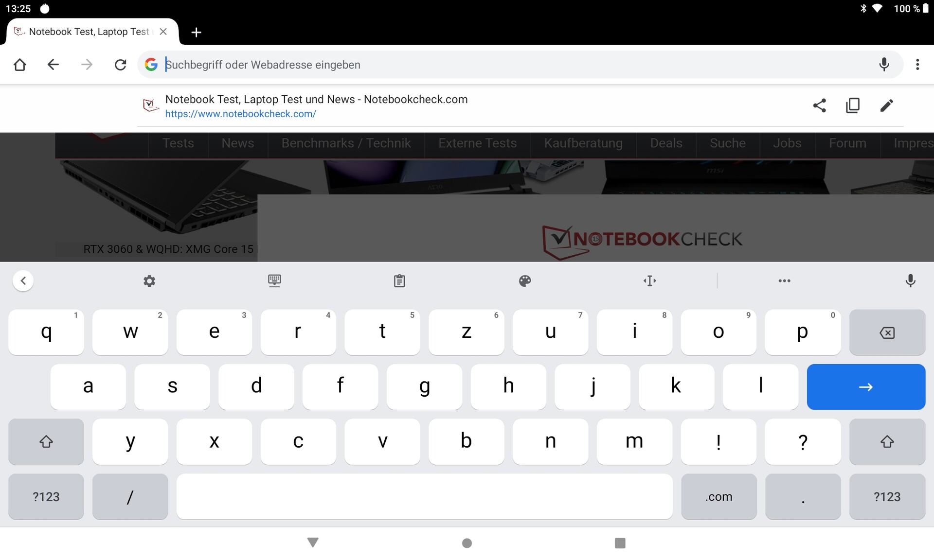The width and height of the screenshot is (934, 560).
Task: Switch to the left ?123 symbols layout
Action: pos(46,496)
